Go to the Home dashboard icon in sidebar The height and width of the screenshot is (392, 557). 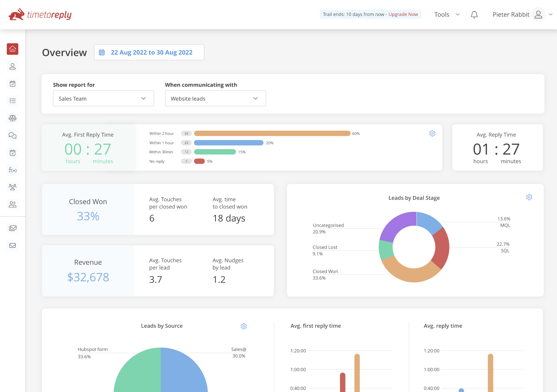coord(13,49)
